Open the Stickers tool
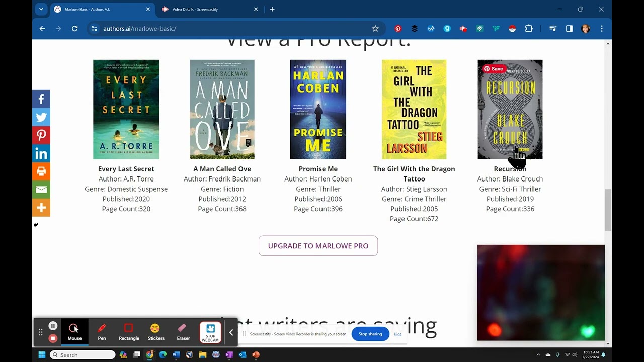 [156, 332]
